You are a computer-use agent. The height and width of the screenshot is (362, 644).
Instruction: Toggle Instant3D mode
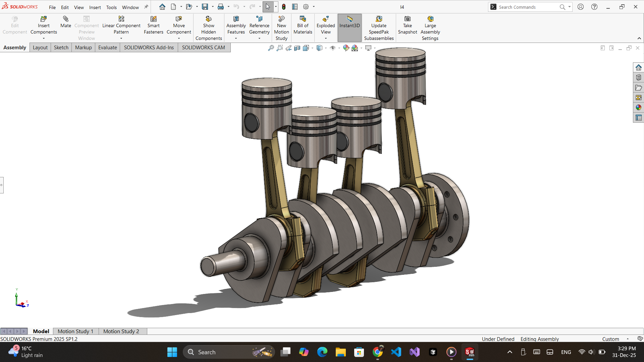click(x=349, y=22)
